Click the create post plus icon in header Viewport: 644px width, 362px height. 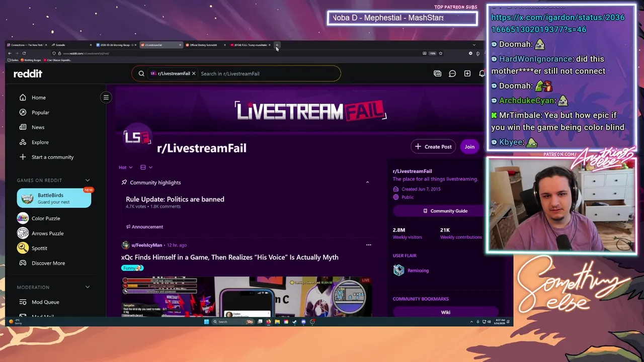click(467, 73)
